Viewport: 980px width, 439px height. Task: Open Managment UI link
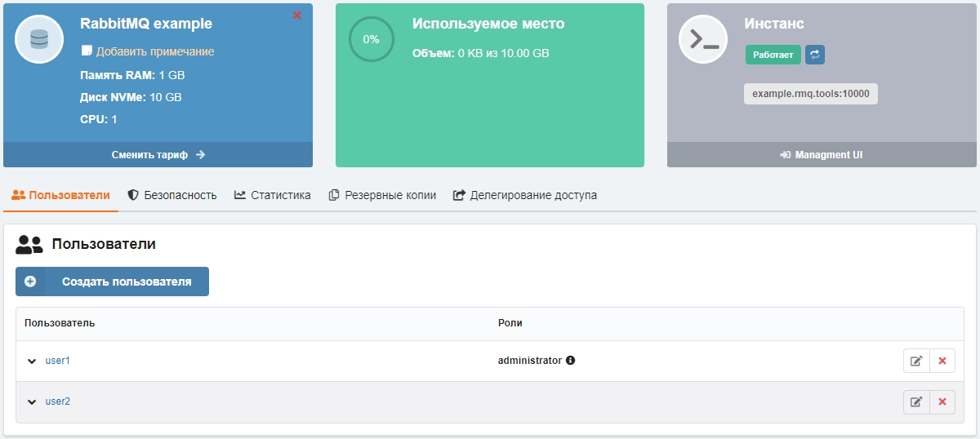pos(821,154)
